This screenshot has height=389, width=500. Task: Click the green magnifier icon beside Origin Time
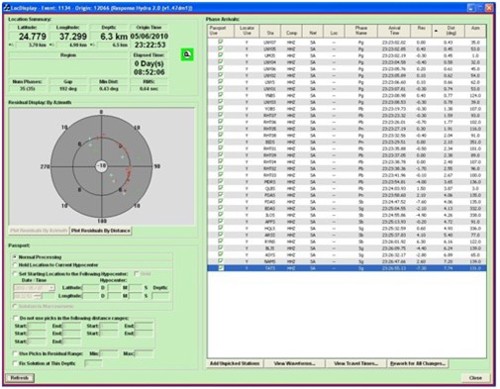187,55
